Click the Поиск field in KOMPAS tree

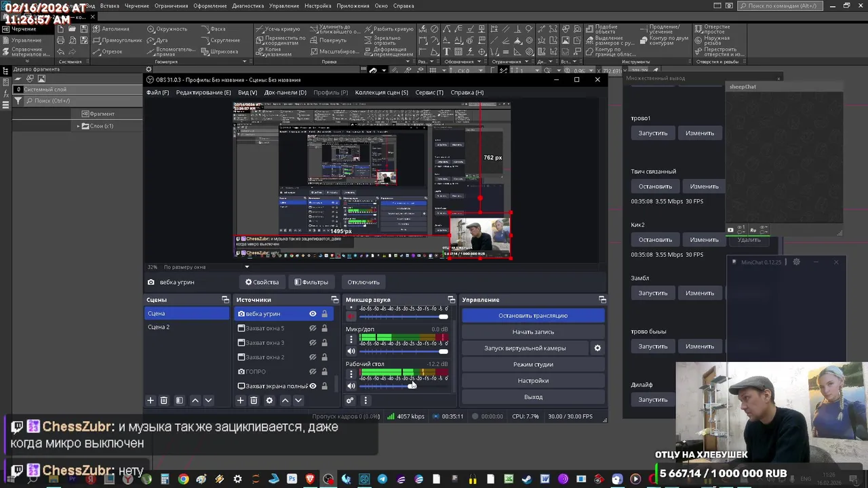pyautogui.click(x=83, y=101)
